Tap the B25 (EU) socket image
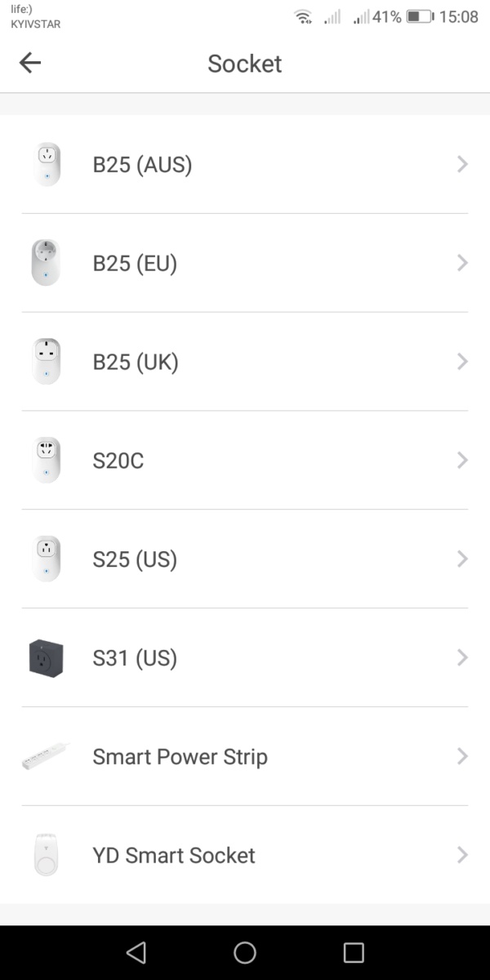 point(47,263)
